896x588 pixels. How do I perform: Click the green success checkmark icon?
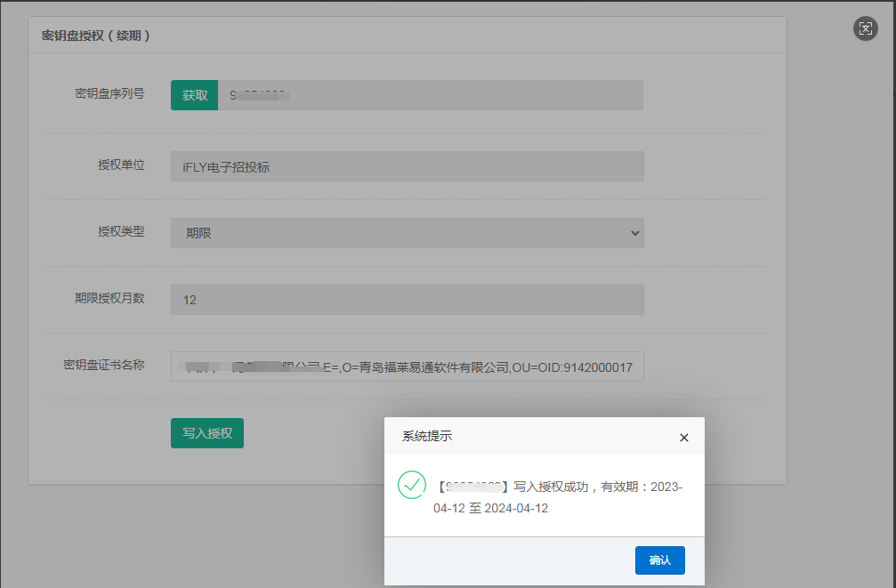tap(411, 486)
